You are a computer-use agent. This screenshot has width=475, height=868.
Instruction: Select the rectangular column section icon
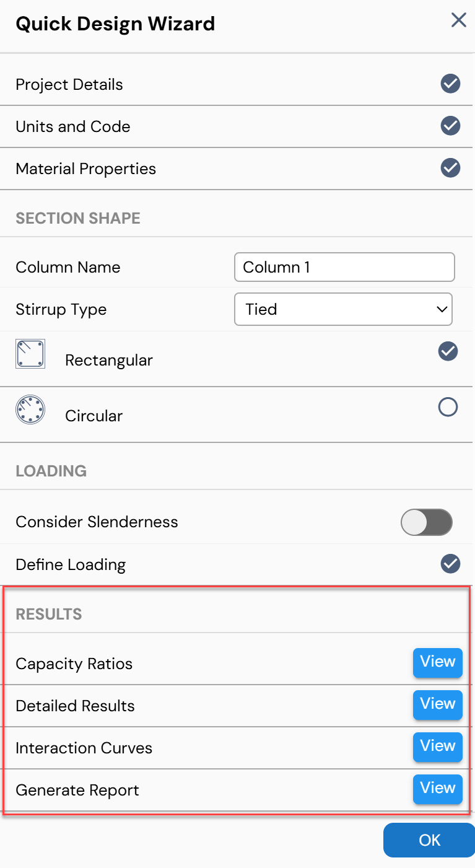pos(30,354)
